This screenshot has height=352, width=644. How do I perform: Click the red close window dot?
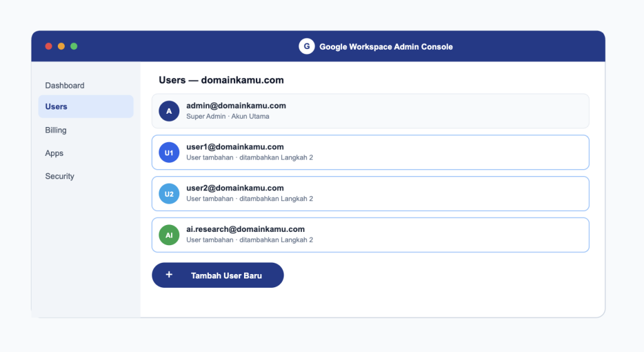(x=48, y=47)
